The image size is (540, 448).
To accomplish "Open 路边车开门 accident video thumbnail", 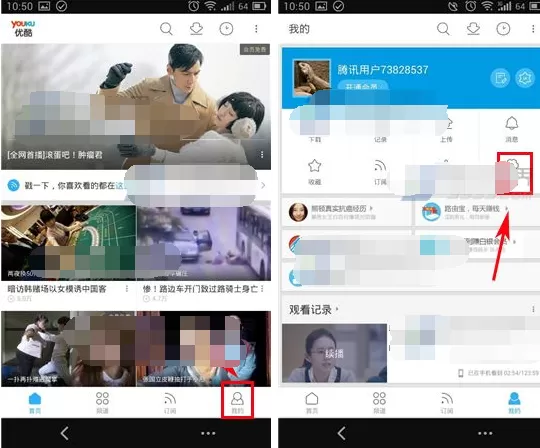I will (x=204, y=242).
